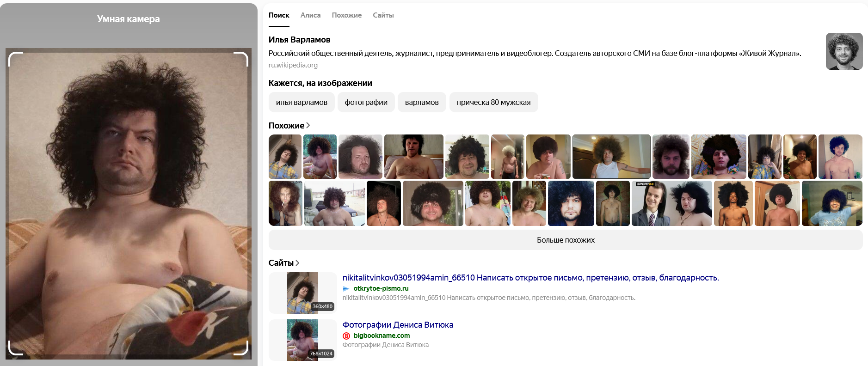Select the 'фотографии' tag chip

(x=366, y=102)
